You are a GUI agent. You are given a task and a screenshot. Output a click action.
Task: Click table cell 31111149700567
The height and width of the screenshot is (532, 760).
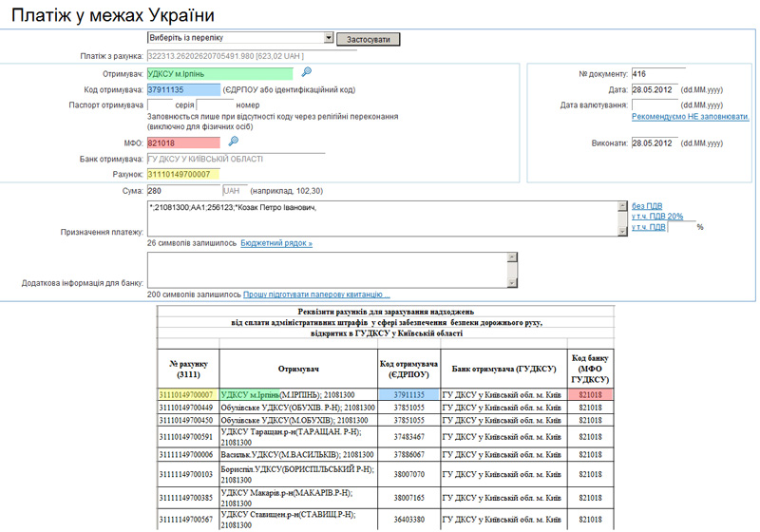point(188,519)
